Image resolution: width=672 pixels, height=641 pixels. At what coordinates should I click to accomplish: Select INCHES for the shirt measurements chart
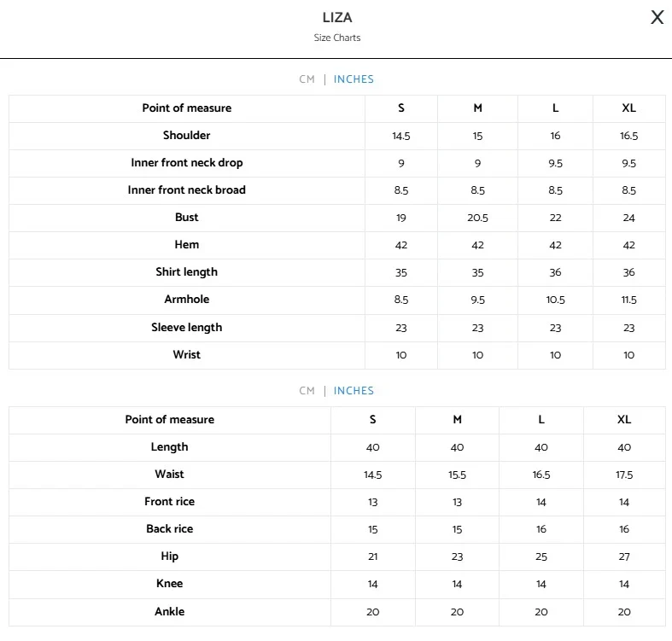(354, 79)
